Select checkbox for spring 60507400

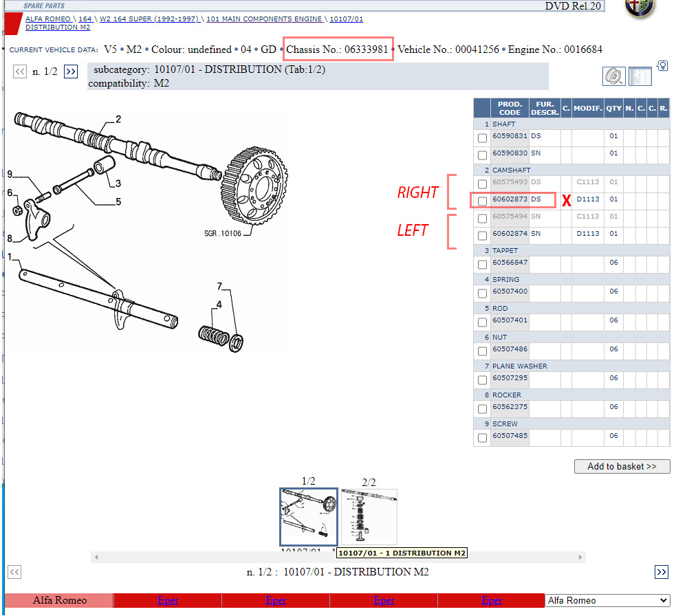click(483, 294)
